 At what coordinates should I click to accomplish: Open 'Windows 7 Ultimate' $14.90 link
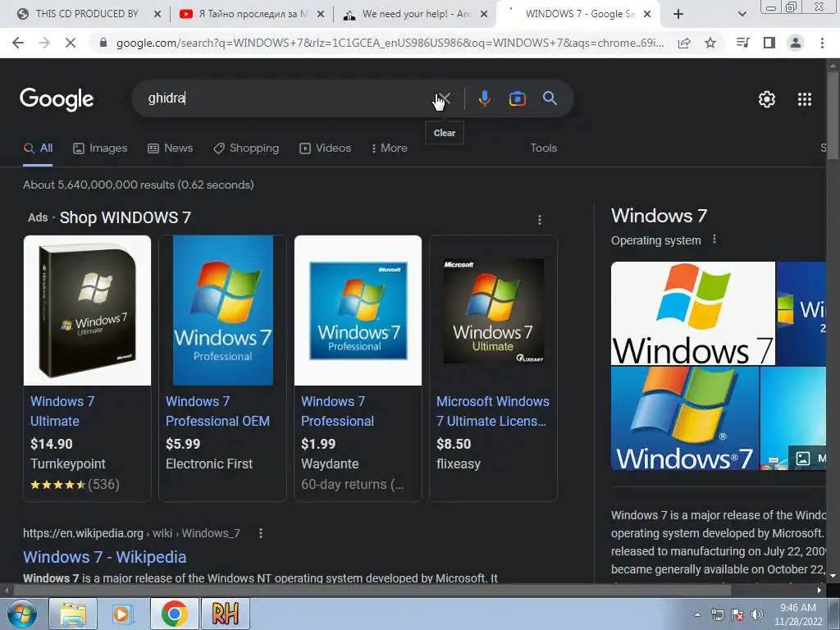(x=62, y=412)
